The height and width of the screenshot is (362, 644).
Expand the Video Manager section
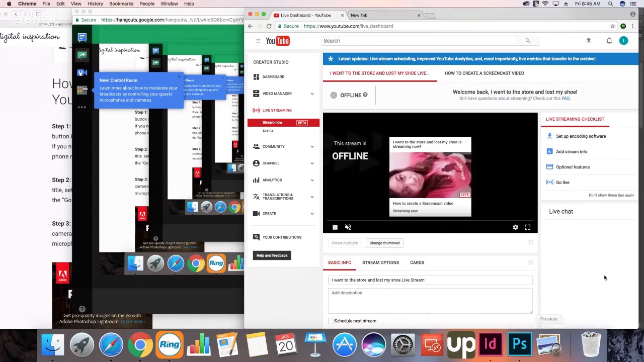312,94
